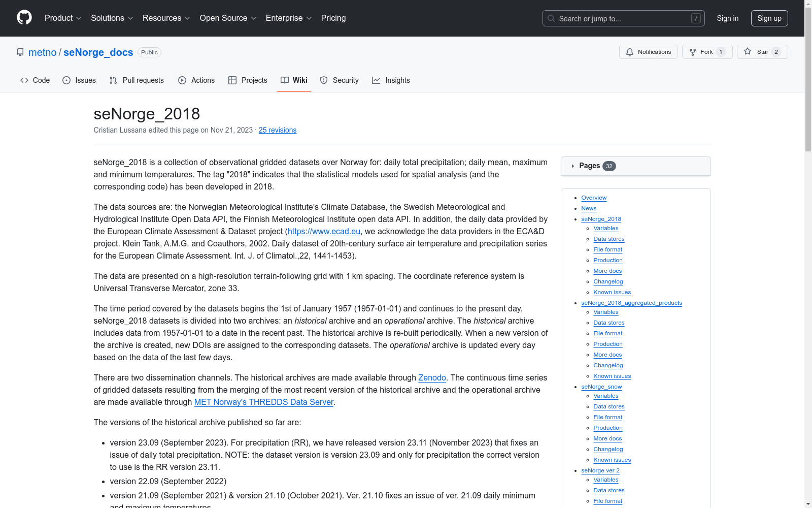Open MET Norway's THREDDS Data Server link
The width and height of the screenshot is (812, 508).
[x=264, y=402]
